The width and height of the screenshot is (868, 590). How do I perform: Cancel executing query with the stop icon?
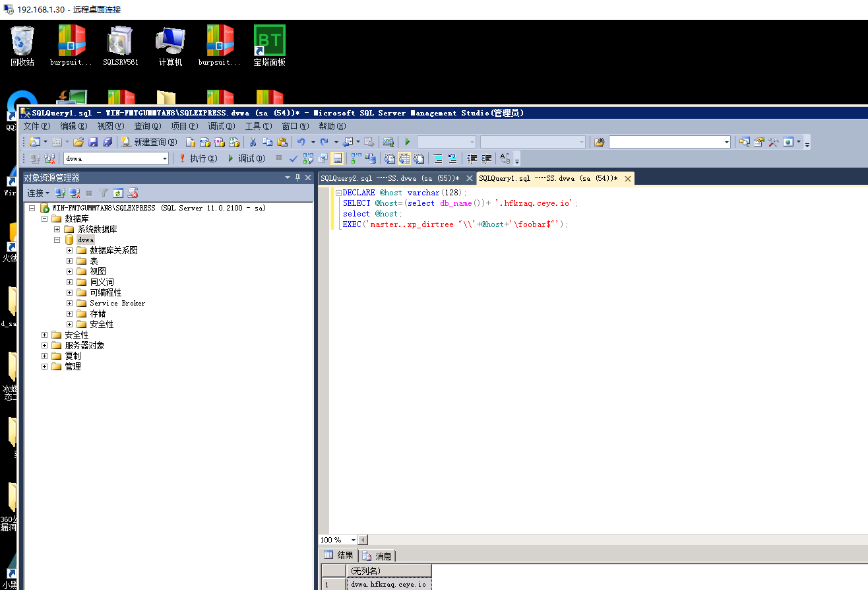279,158
